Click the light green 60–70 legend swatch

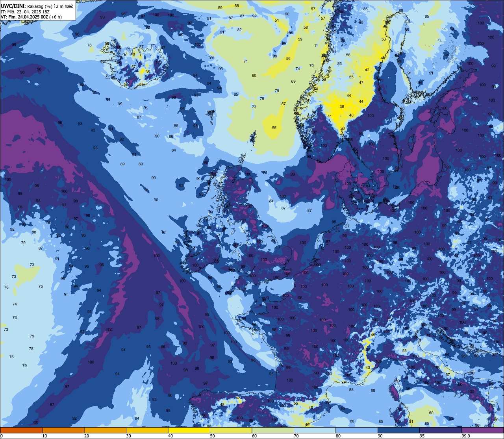273,430
